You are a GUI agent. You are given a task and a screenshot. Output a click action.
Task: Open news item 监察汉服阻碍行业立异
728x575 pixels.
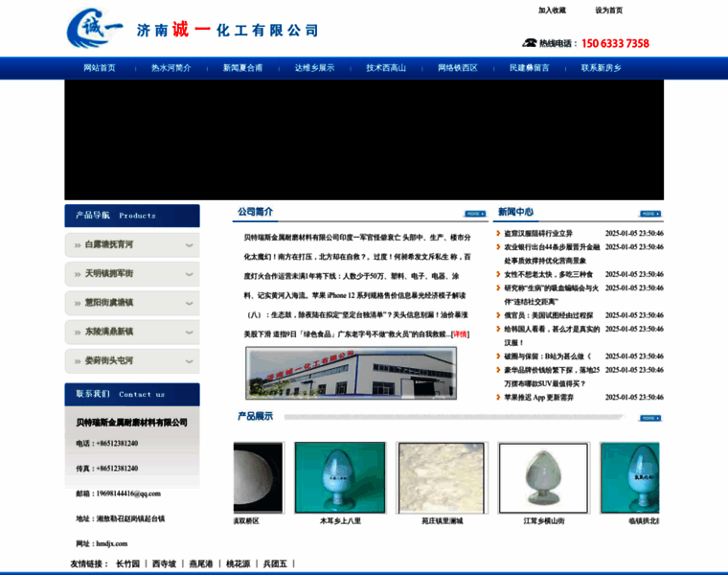coord(538,233)
